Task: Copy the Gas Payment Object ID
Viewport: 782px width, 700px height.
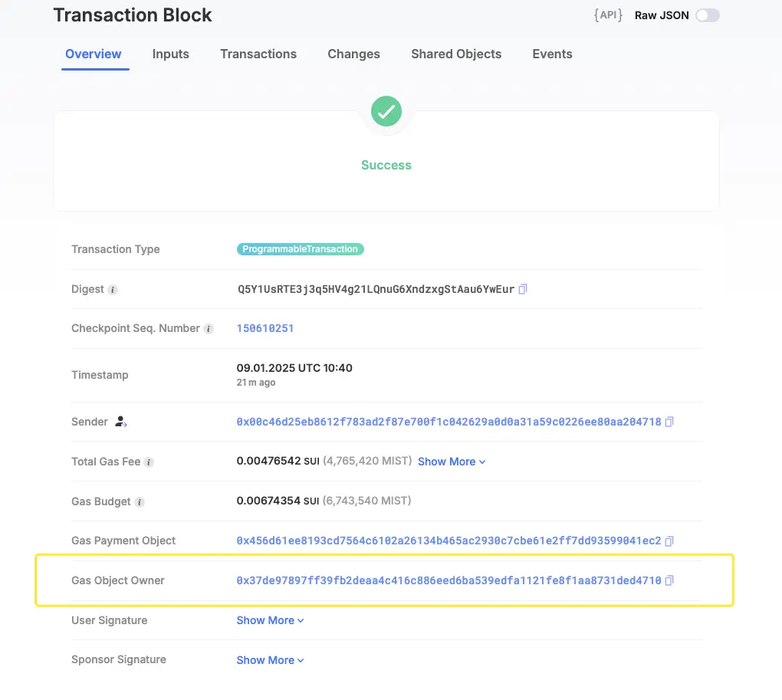Action: coord(669,541)
